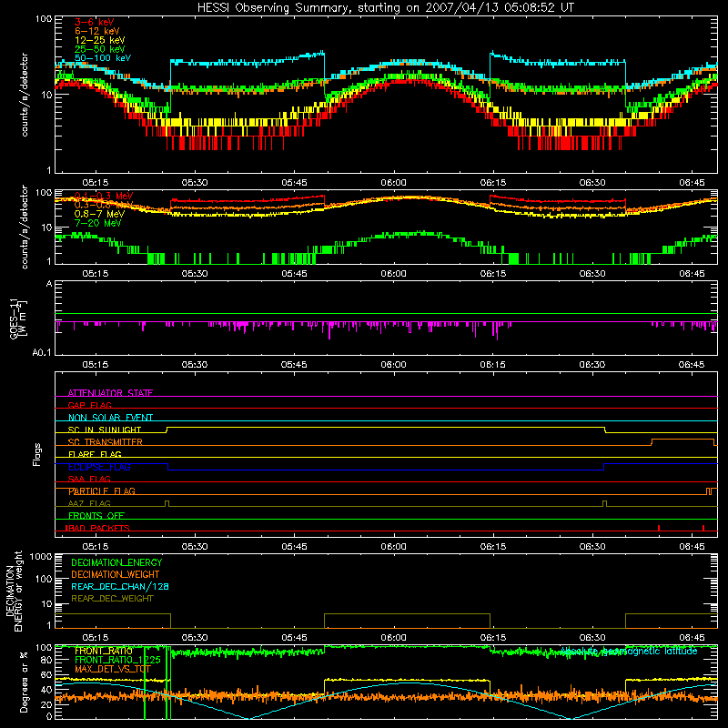728x728 pixels.
Task: Click 05:15 time label under Flags panel
Action: [x=96, y=547]
